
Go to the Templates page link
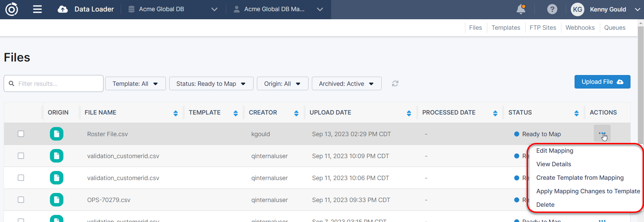505,28
